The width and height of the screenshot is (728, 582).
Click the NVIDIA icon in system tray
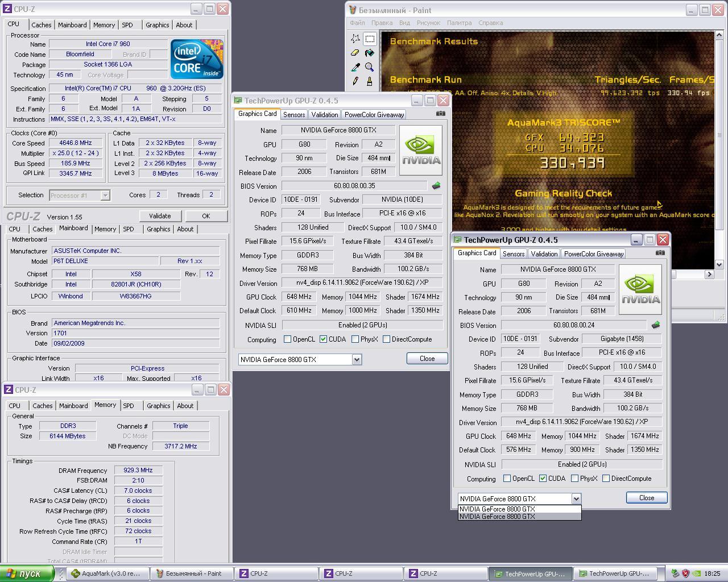[x=696, y=573]
